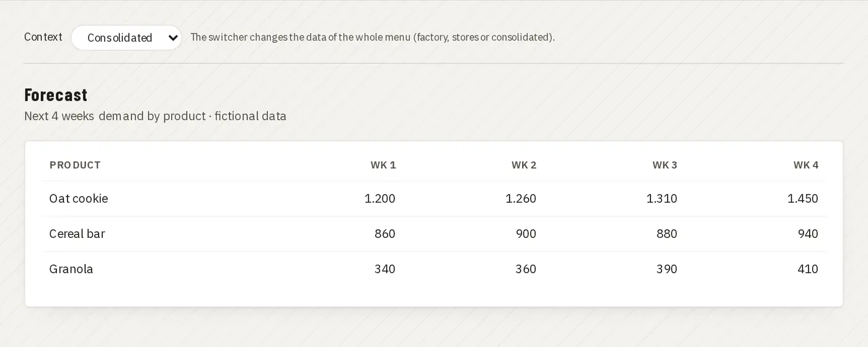Click Oat cookie week 3 value 1.310
868x347 pixels.
tap(662, 198)
